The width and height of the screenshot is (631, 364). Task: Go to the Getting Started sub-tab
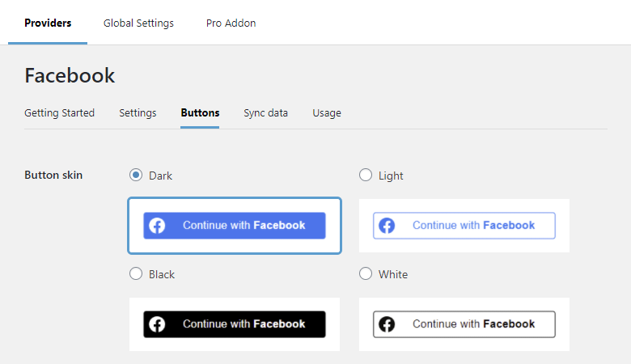coord(59,113)
